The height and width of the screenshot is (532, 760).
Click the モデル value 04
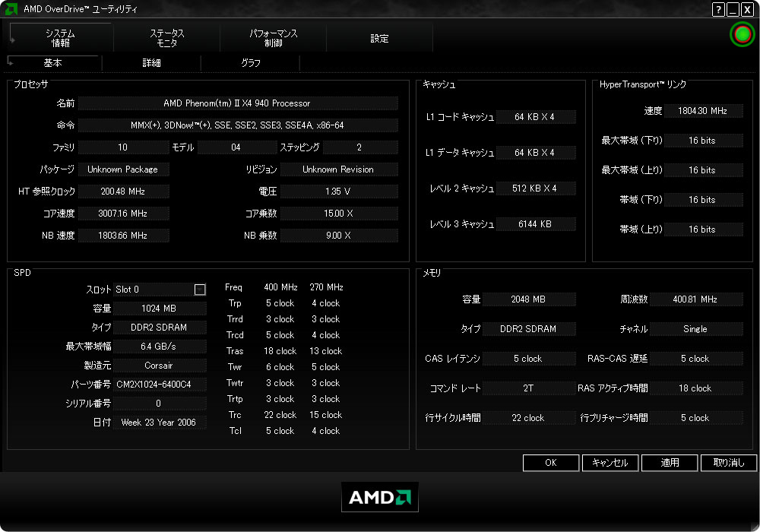[236, 147]
